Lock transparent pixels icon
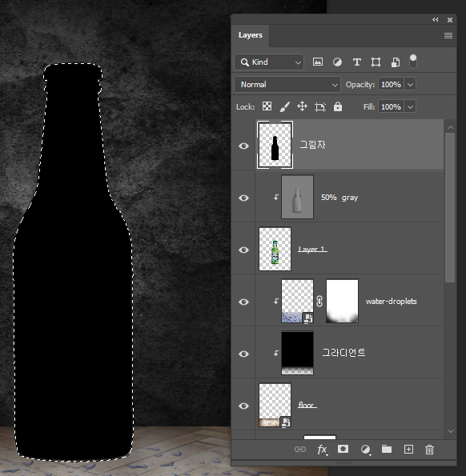The height and width of the screenshot is (476, 466). tap(267, 106)
